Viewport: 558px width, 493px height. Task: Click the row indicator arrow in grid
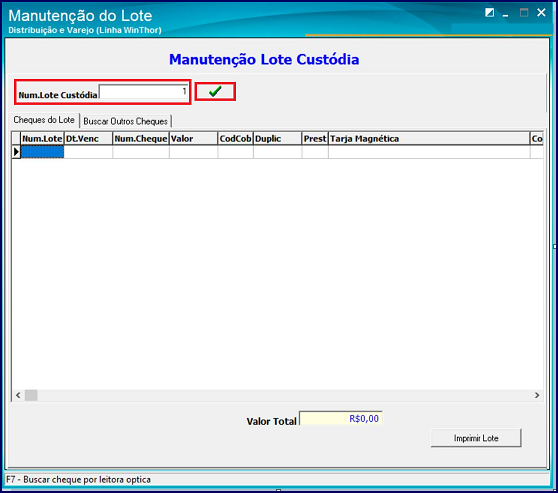(16, 152)
